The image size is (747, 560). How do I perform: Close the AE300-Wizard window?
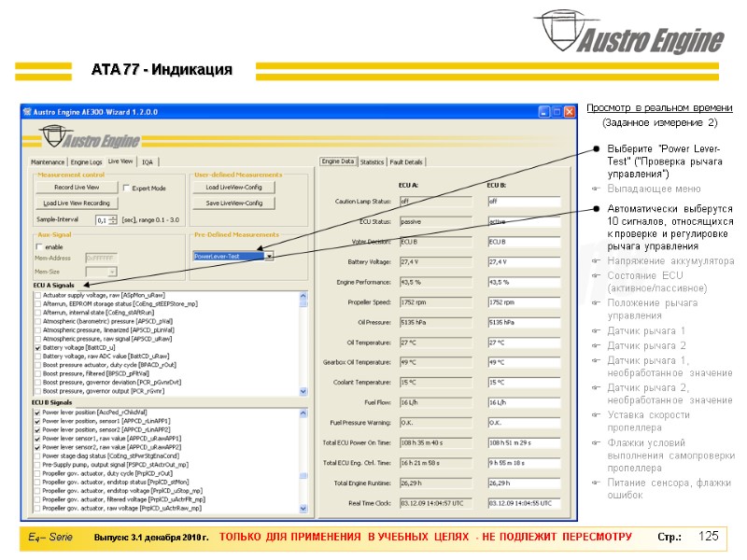[x=570, y=112]
